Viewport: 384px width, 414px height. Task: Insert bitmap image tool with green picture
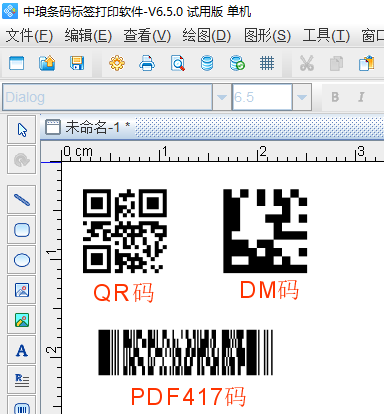[22, 320]
